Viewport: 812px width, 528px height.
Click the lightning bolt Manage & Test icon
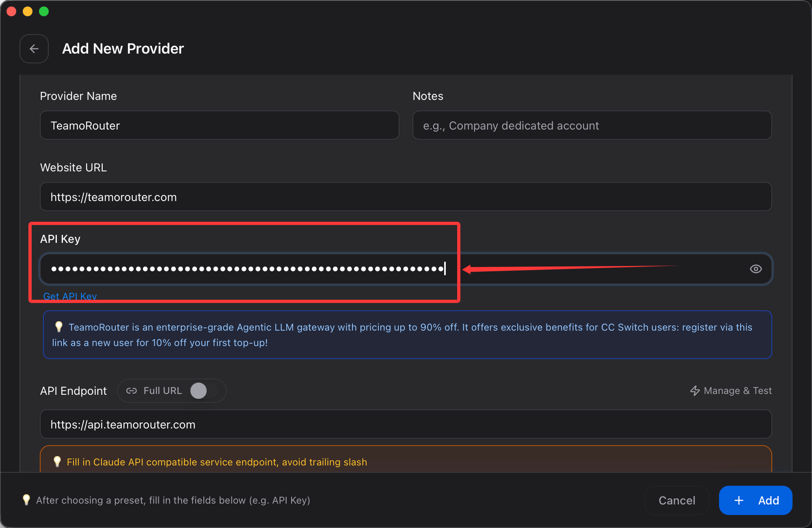[695, 391]
